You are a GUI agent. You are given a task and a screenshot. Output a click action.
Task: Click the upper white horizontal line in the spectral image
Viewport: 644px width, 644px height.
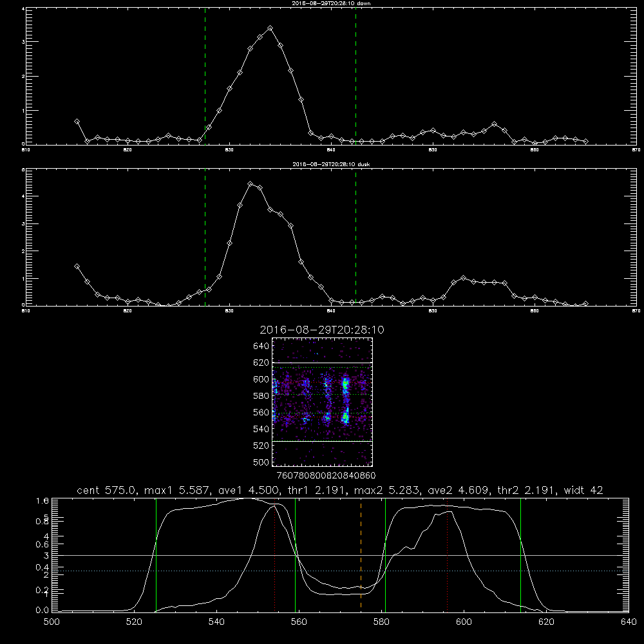point(322,363)
